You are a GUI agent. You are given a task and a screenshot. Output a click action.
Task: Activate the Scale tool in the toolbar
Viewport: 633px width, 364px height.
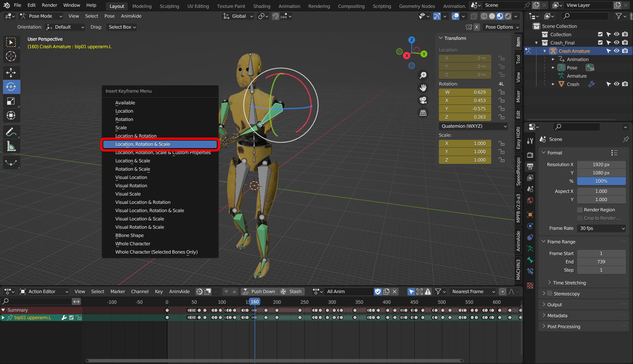pos(11,101)
